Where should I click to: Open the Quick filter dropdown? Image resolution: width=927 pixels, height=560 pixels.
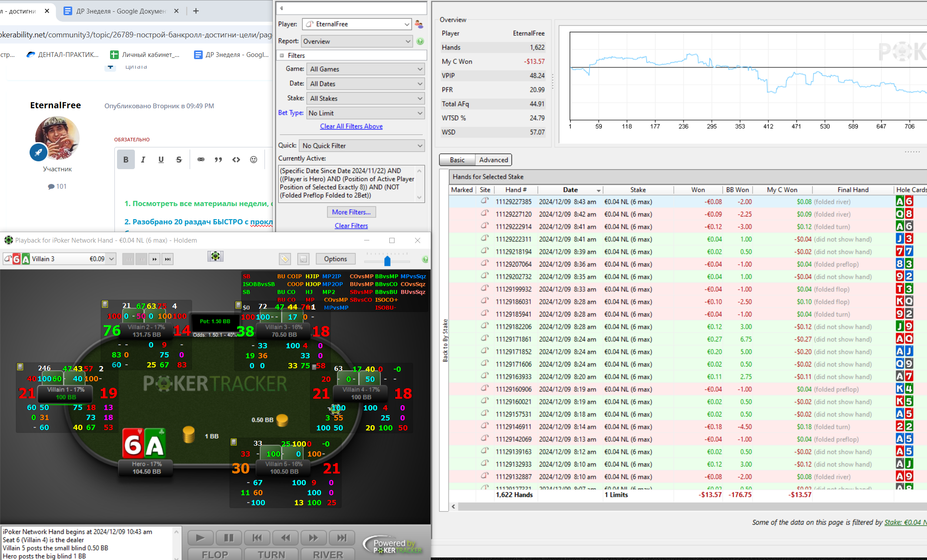point(362,146)
